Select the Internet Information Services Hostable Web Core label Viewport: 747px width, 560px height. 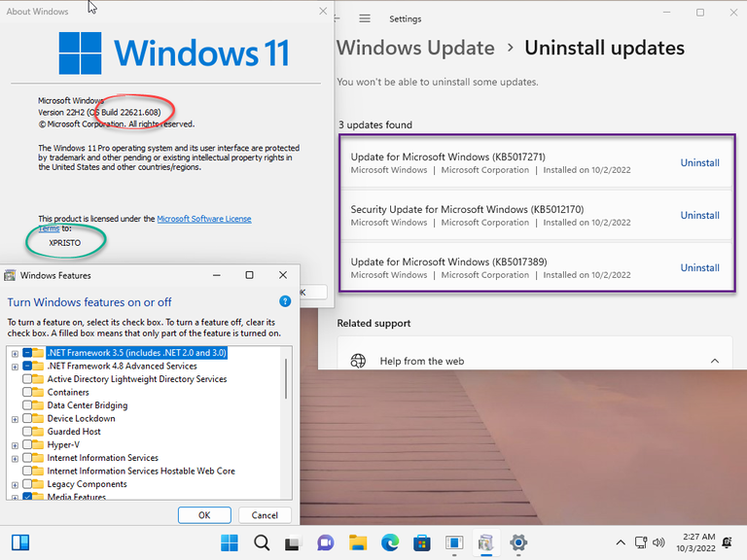click(141, 471)
